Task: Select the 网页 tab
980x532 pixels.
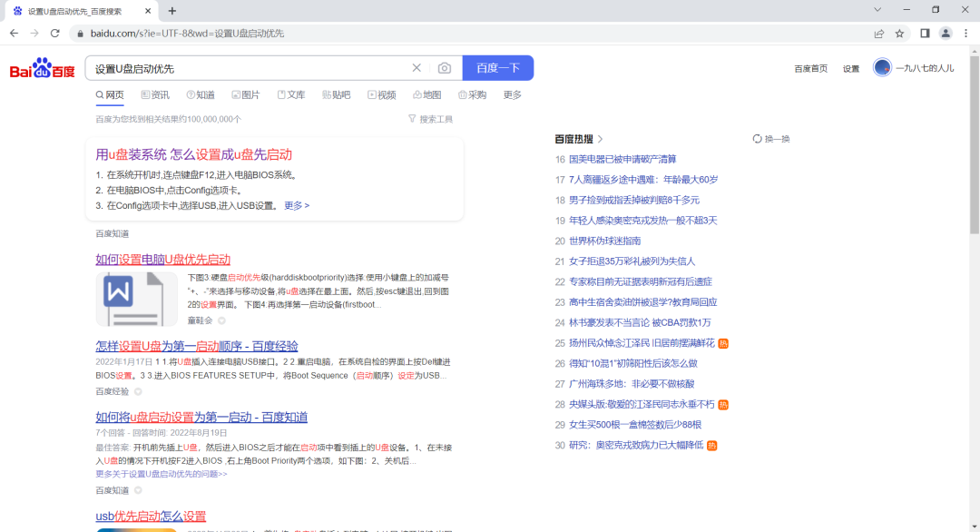Action: pos(110,95)
